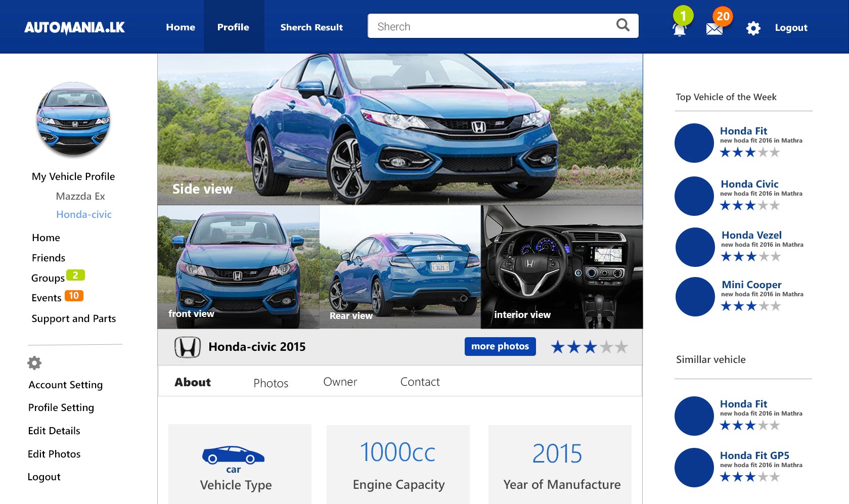Open the Side view main photo

pos(400,129)
